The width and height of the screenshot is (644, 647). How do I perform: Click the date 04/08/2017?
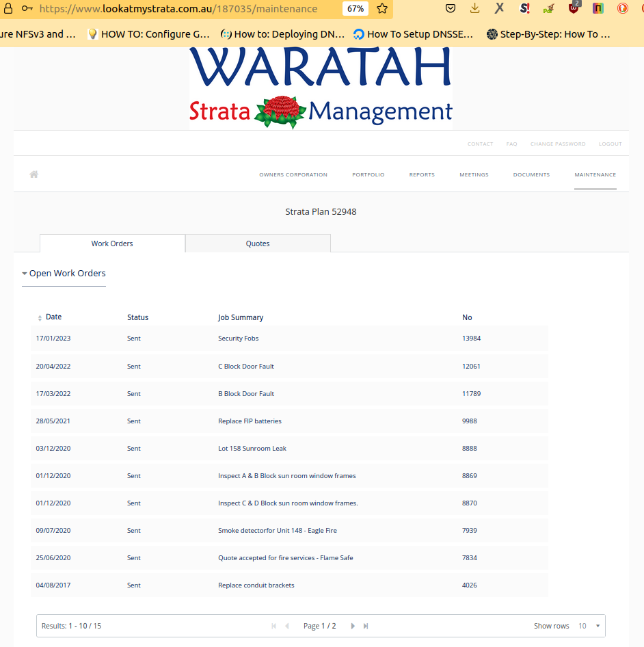click(x=53, y=585)
